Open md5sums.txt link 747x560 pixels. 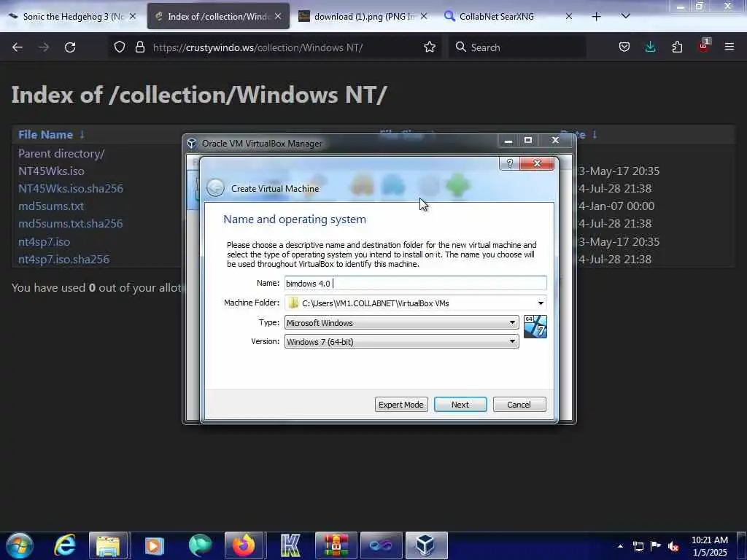[51, 206]
